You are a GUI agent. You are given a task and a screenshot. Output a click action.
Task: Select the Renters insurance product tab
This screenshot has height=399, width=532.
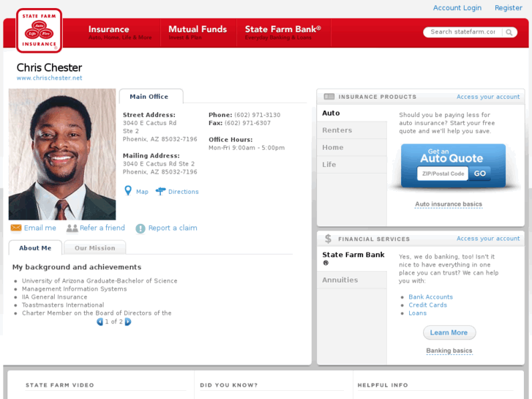pyautogui.click(x=352, y=130)
